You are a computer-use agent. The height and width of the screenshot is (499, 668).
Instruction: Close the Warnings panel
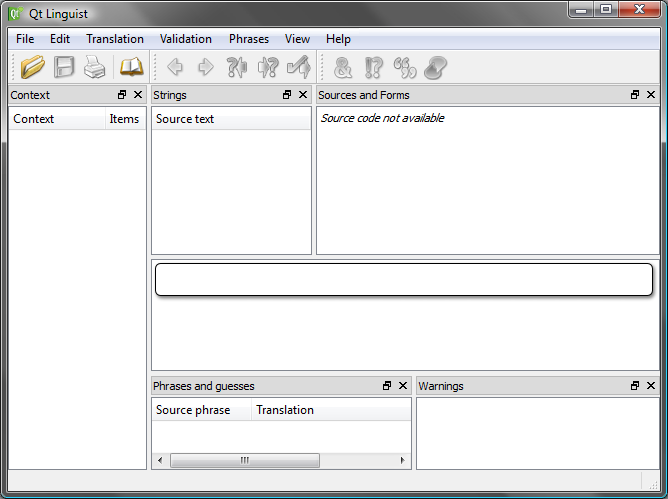click(651, 386)
